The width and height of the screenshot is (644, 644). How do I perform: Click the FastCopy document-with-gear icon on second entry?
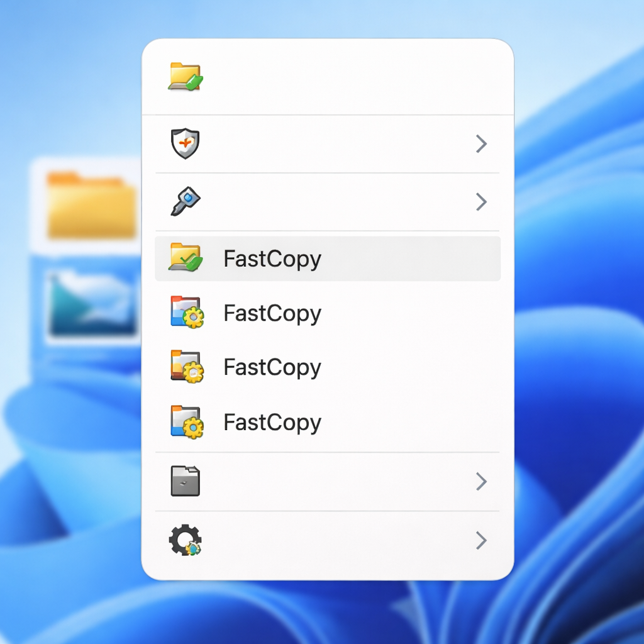(185, 313)
